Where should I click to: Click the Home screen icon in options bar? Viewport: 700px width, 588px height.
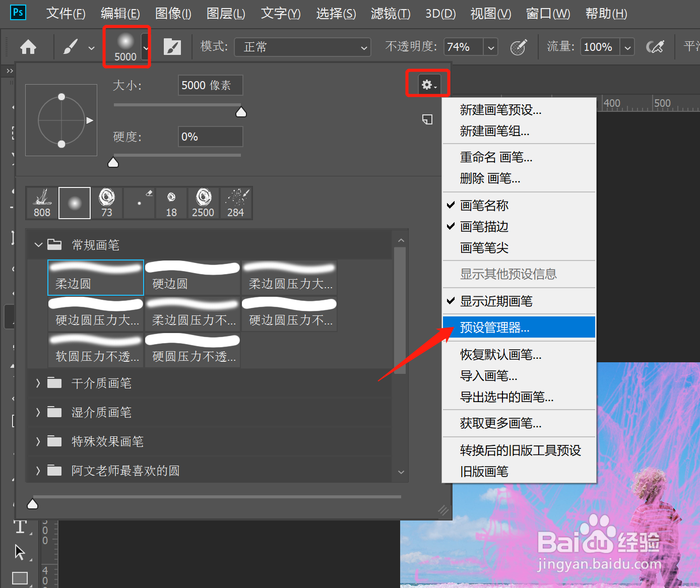coord(28,46)
